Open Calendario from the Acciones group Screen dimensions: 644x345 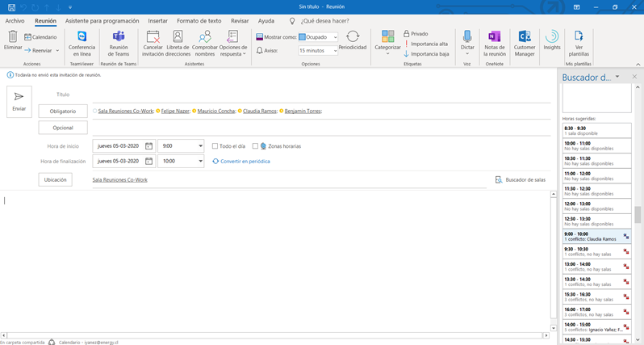pos(40,37)
